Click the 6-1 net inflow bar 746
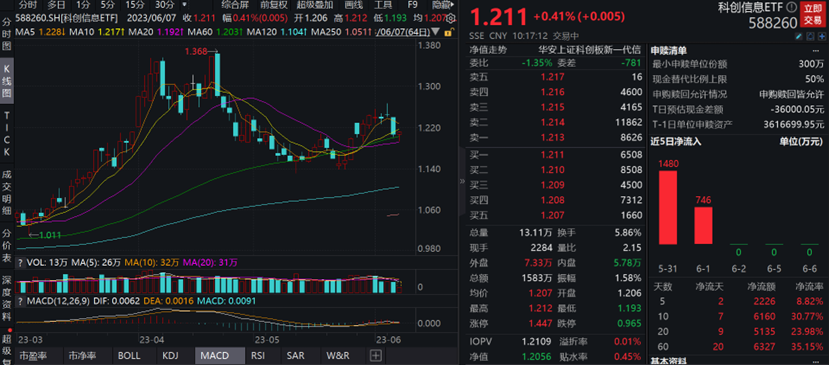Viewport: 829px width, 365px height. (x=703, y=225)
